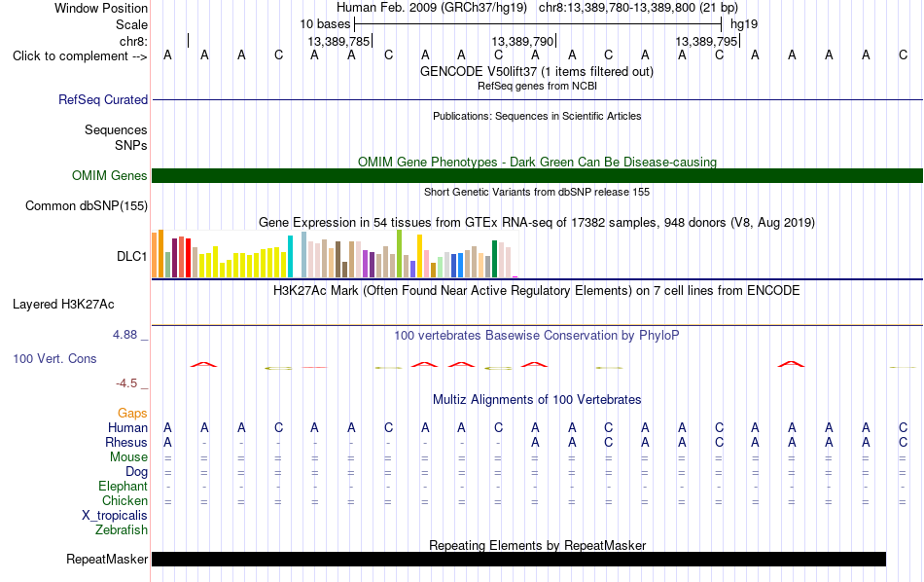The height and width of the screenshot is (582, 924).
Task: Click the '10 bases' scale label
Action: click(325, 24)
